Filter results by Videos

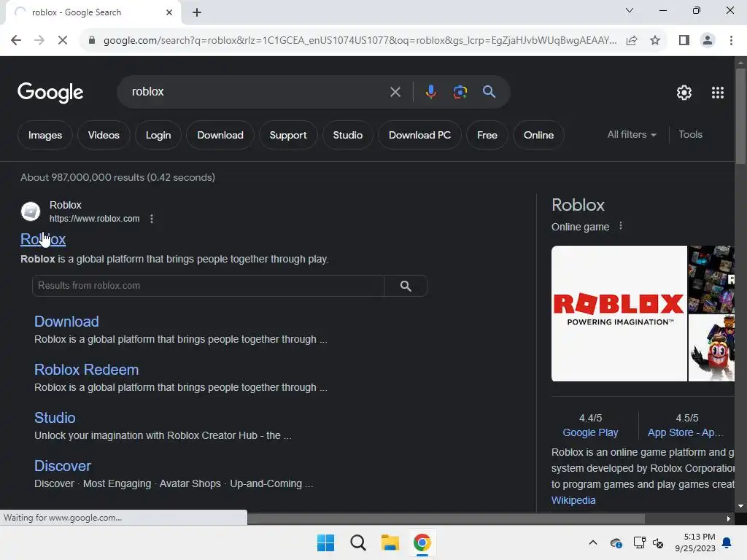[104, 135]
